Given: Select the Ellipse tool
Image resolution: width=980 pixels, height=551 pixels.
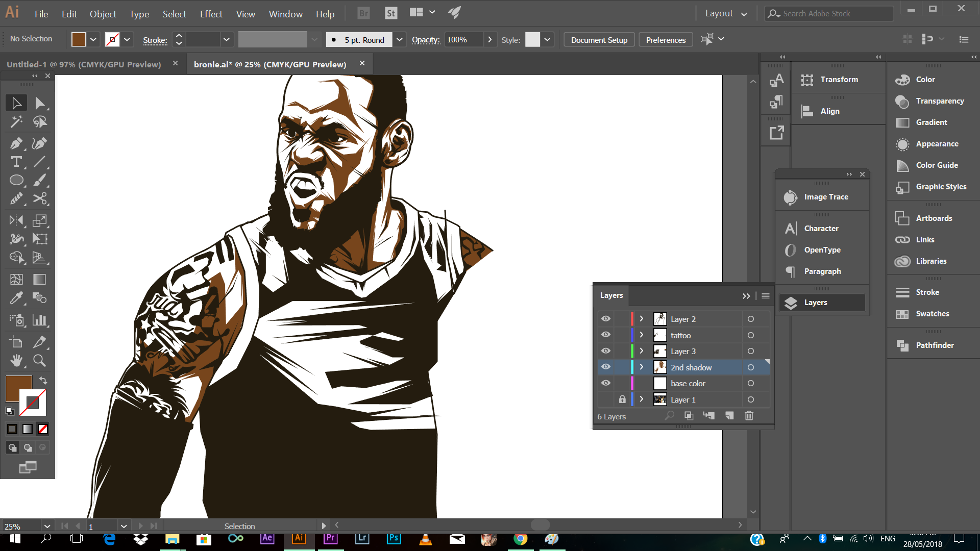Looking at the screenshot, I should [16, 181].
